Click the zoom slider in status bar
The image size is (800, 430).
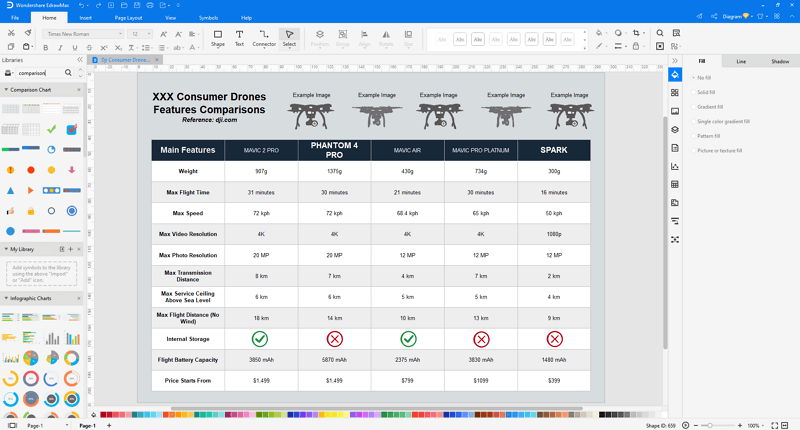716,425
